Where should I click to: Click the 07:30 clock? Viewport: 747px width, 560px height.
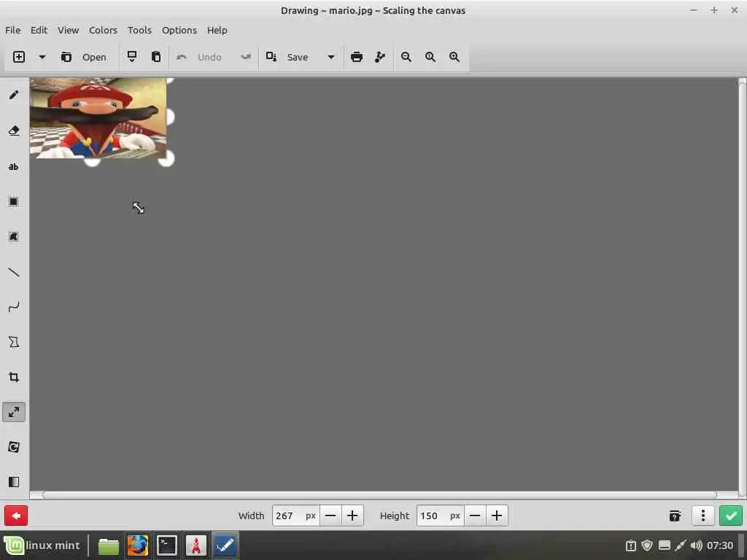(x=720, y=545)
